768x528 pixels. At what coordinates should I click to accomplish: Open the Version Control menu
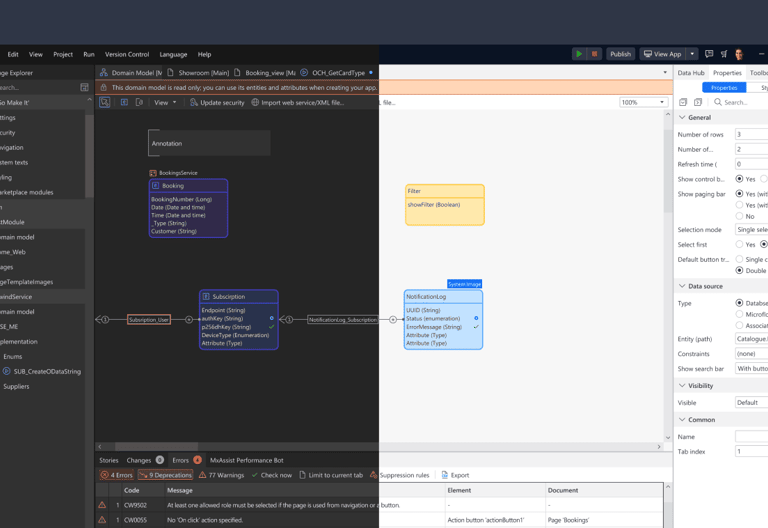[127, 54]
